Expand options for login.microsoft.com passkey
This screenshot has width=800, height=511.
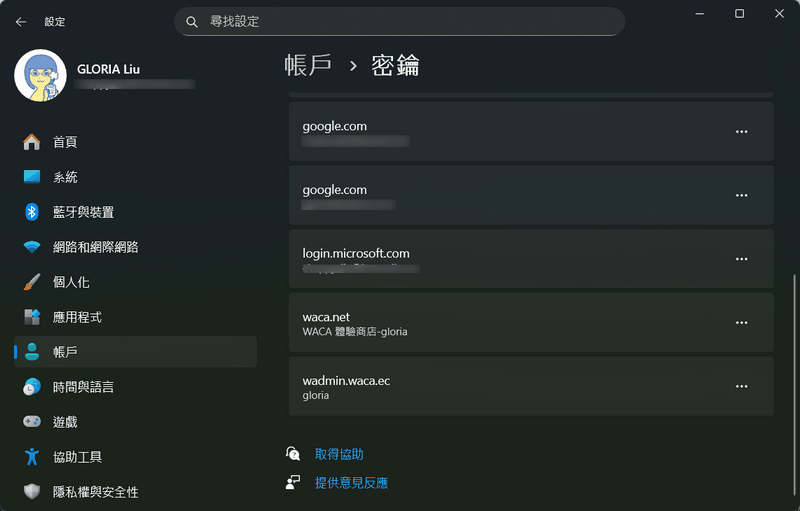741,258
